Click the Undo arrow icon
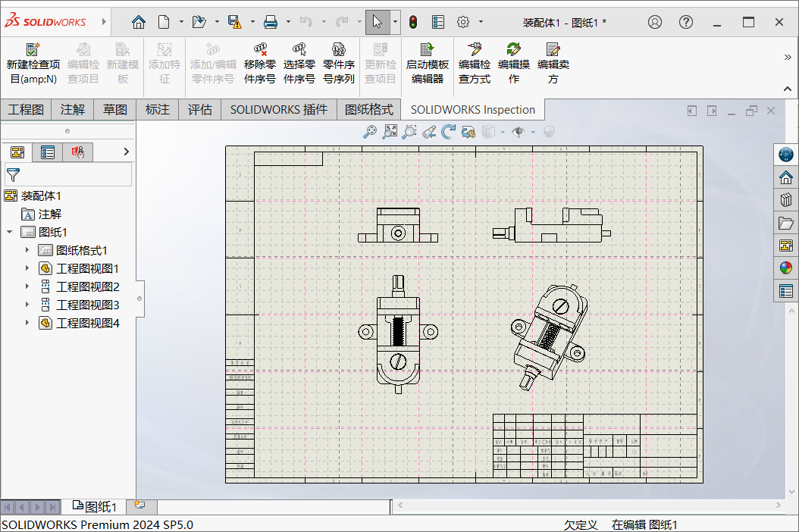Image resolution: width=799 pixels, height=532 pixels. [x=305, y=22]
